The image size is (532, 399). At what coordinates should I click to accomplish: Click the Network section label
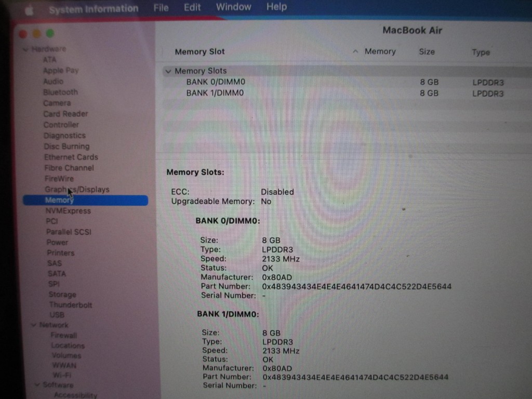(x=54, y=325)
